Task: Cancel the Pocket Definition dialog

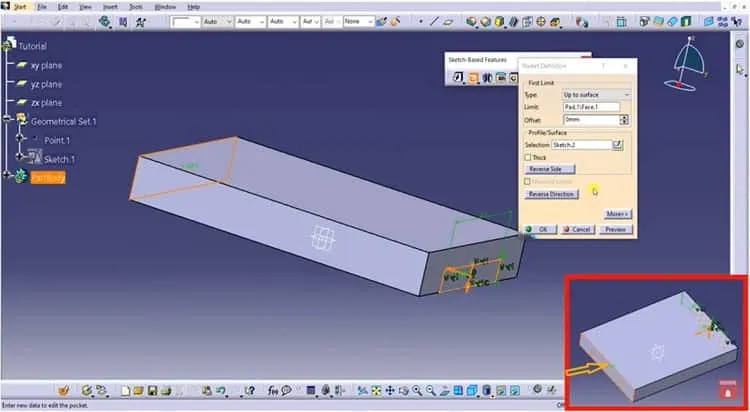Action: click(577, 230)
